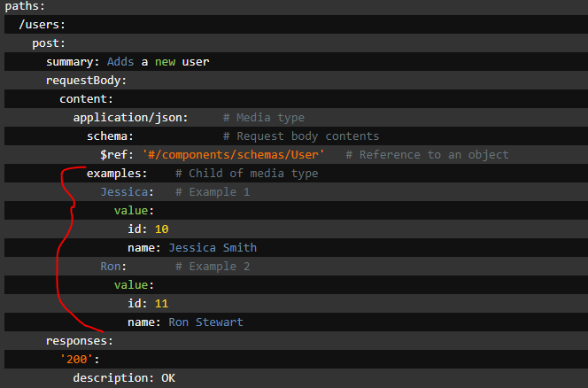Click the 'name:' key before 'Jessica Smith'
588x388 pixels.
click(144, 248)
